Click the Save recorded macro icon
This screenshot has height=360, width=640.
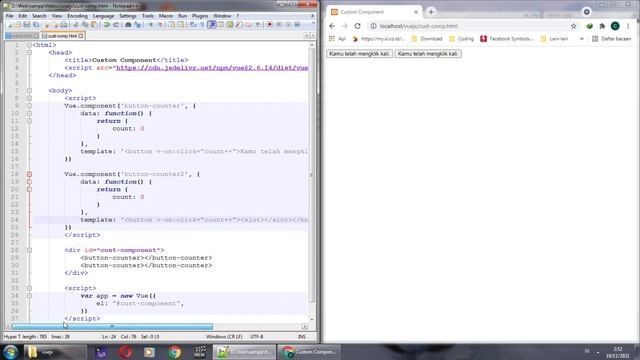coord(298,25)
